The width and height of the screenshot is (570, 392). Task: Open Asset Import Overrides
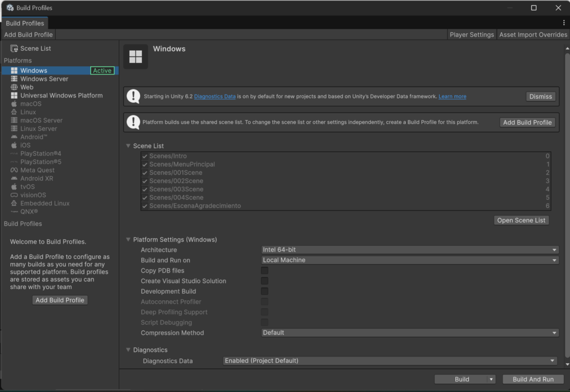tap(533, 34)
